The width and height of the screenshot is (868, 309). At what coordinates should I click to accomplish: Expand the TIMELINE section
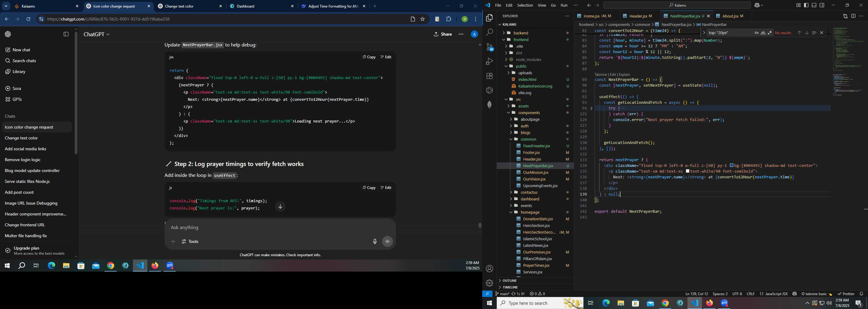(535, 287)
